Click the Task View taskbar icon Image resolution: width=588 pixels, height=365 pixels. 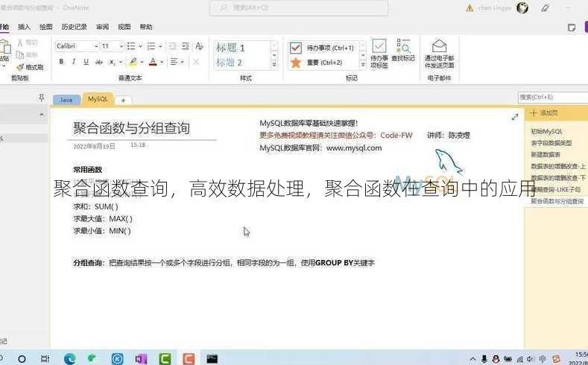pyautogui.click(x=45, y=358)
